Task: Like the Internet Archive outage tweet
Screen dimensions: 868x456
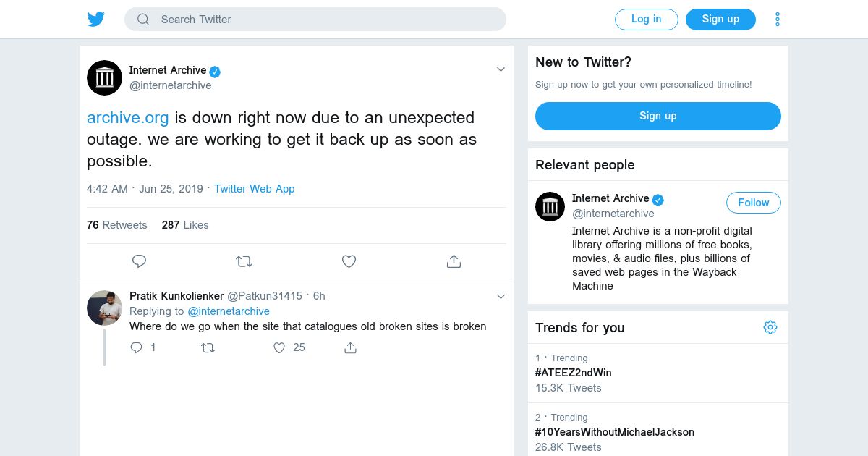Action: point(349,261)
